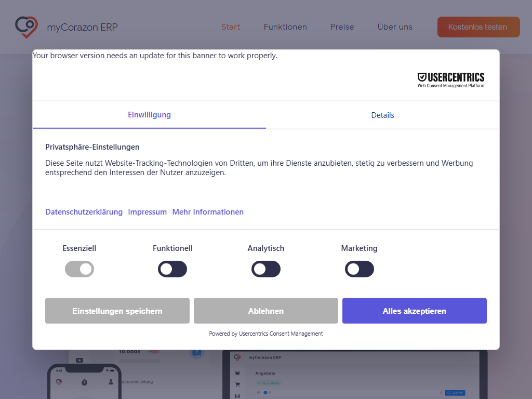Viewport: 532px width, 399px height.
Task: Click Alles akzeptieren button
Action: click(x=415, y=311)
